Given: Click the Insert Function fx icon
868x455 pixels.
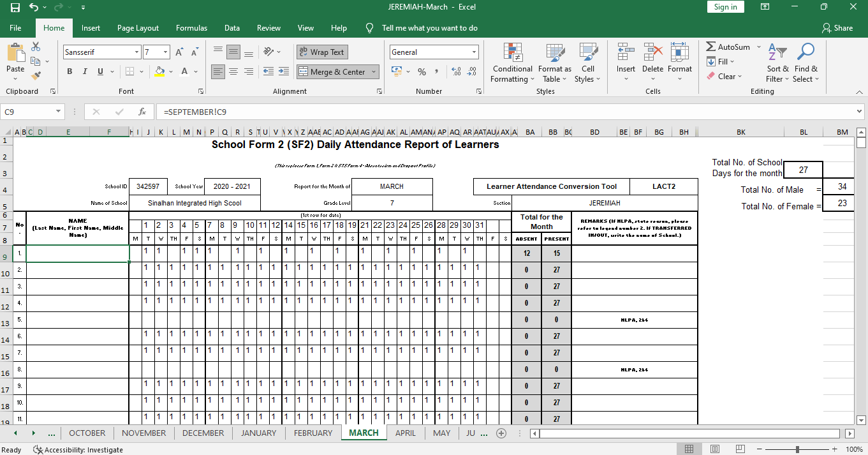Looking at the screenshot, I should 142,112.
